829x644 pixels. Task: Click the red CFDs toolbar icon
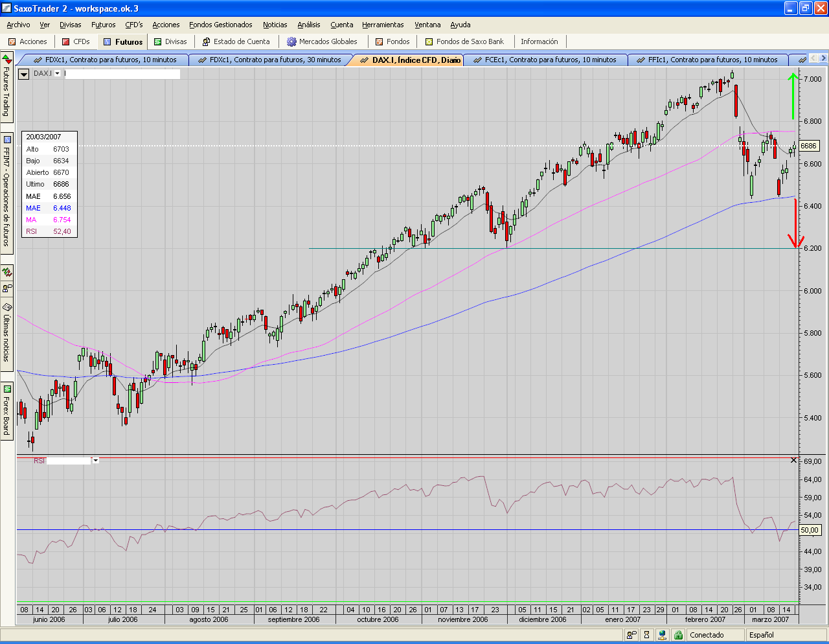pyautogui.click(x=66, y=41)
